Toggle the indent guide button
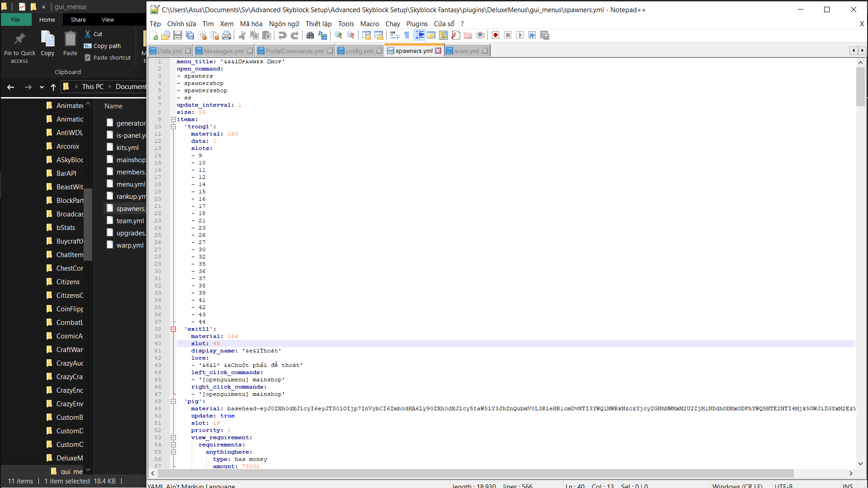Screen dimensions: 868x488 [x=419, y=35]
